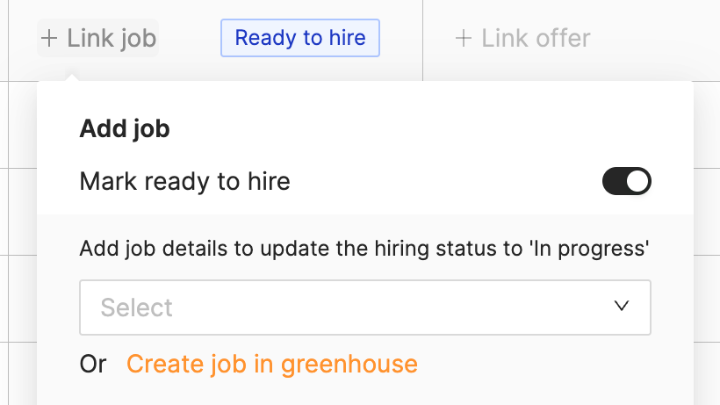Click the Ready to hire status badge
This screenshot has height=405, width=720.
(x=300, y=39)
